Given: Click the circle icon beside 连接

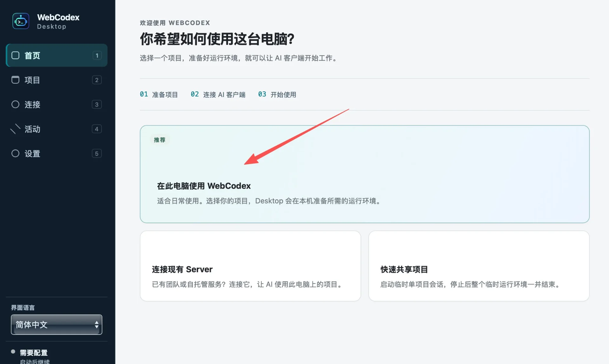Looking at the screenshot, I should pos(15,104).
